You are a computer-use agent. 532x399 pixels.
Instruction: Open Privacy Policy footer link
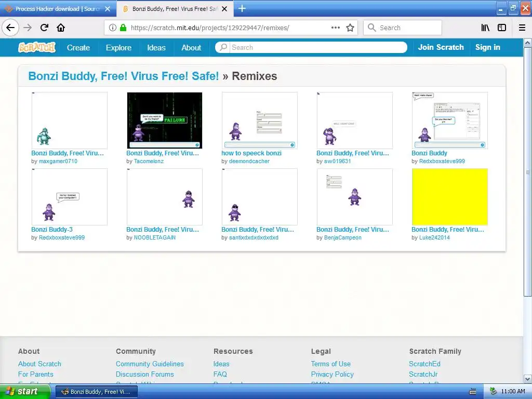[x=332, y=374]
